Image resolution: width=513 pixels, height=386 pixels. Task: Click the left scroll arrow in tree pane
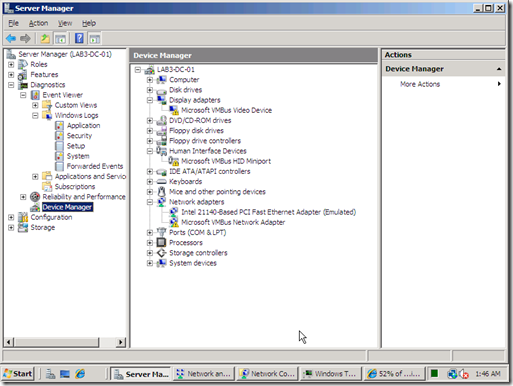(9, 342)
